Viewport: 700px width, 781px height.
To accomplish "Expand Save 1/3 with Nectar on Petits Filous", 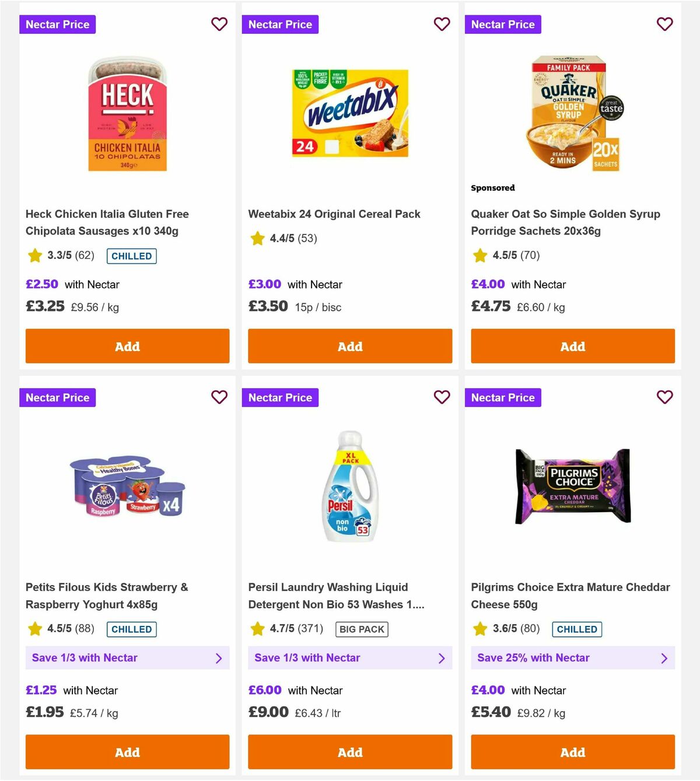I will click(x=127, y=658).
